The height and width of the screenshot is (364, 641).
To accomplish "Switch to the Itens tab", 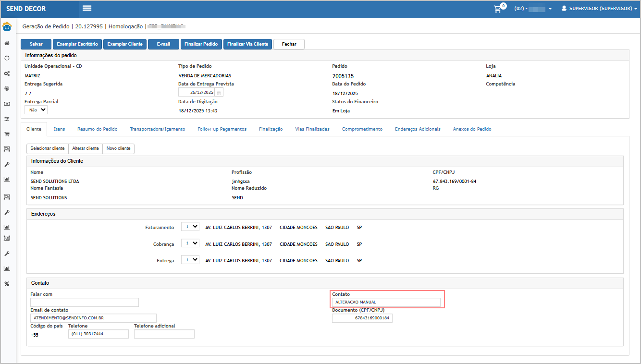I will click(59, 129).
